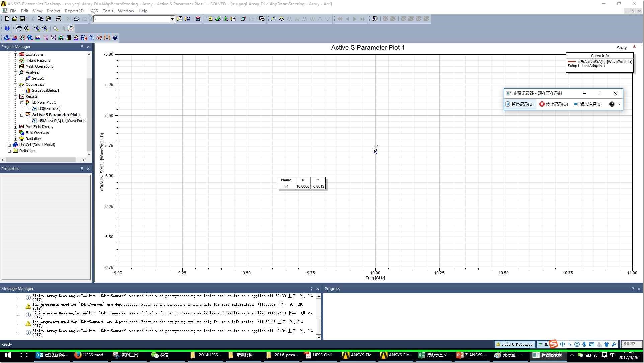Image resolution: width=644 pixels, height=363 pixels.
Task: Toggle auto-hide pin on Message Manager panel
Action: point(311,289)
